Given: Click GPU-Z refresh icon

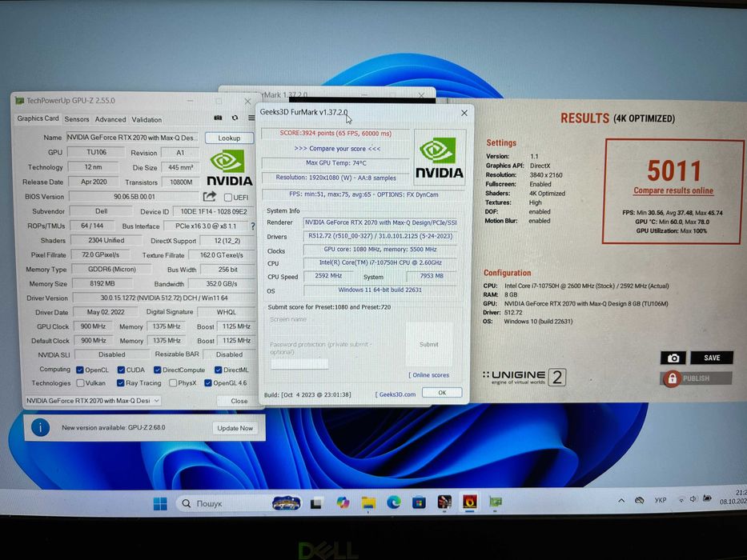Looking at the screenshot, I should [x=235, y=118].
